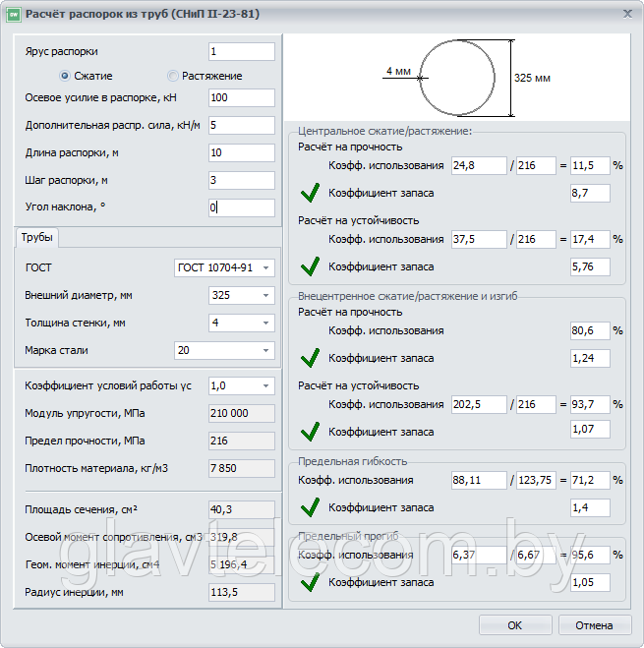Expand the Внешний диаметр dropdown
The height and width of the screenshot is (648, 644).
[x=242, y=296]
